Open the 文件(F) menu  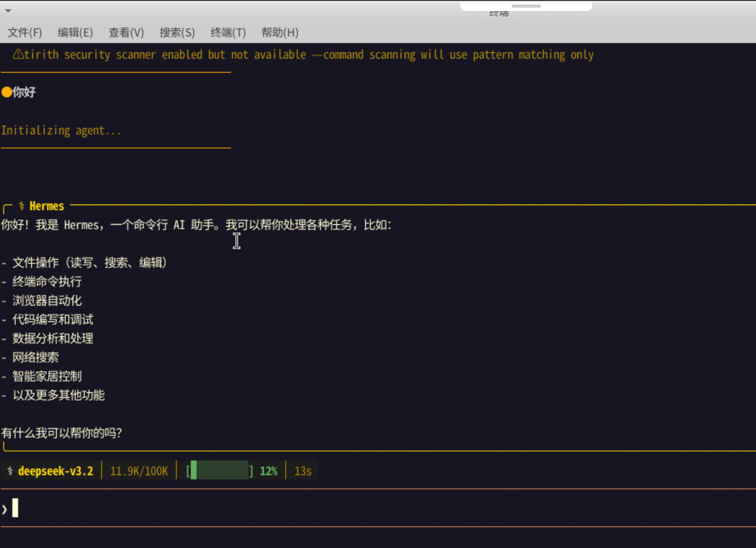(x=25, y=32)
